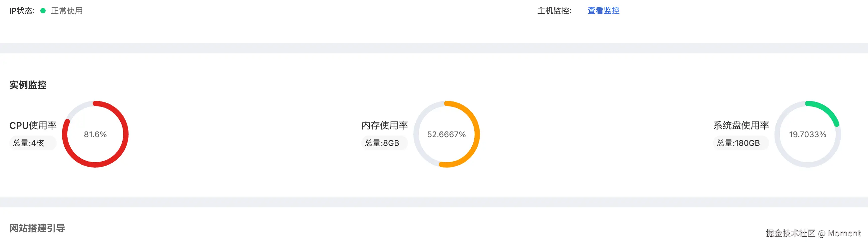868x245 pixels.
Task: Click the 52.6667% memory percentage value
Action: click(446, 134)
